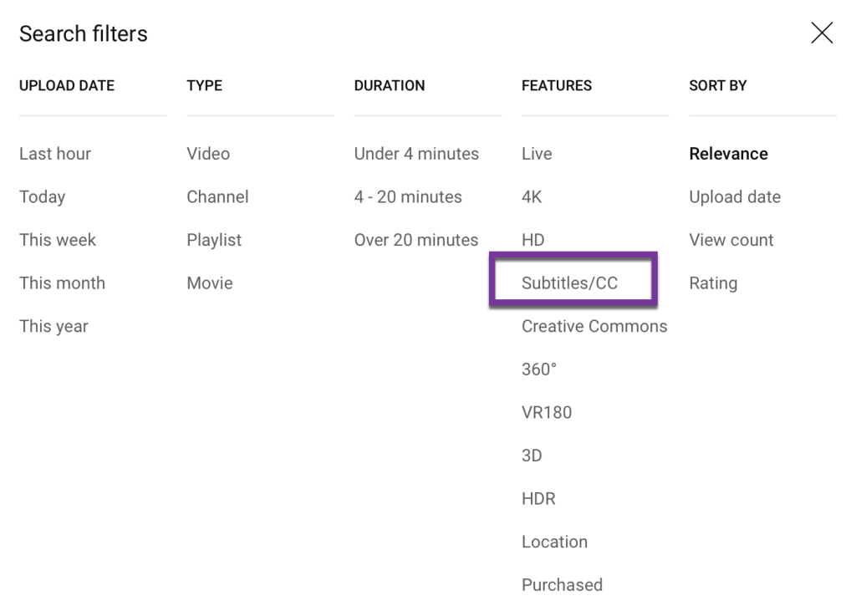856x616 pixels.
Task: Filter by Last hour upload date
Action: pyautogui.click(x=55, y=154)
